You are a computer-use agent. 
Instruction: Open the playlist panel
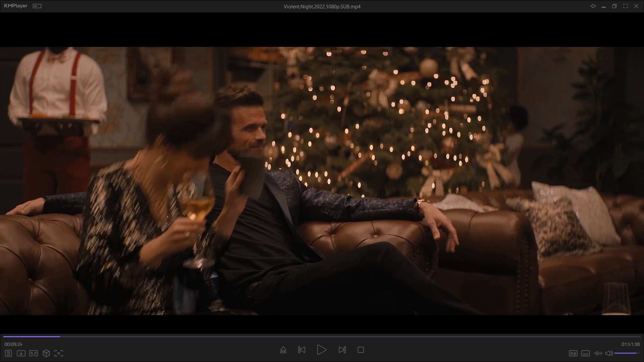tap(8, 353)
